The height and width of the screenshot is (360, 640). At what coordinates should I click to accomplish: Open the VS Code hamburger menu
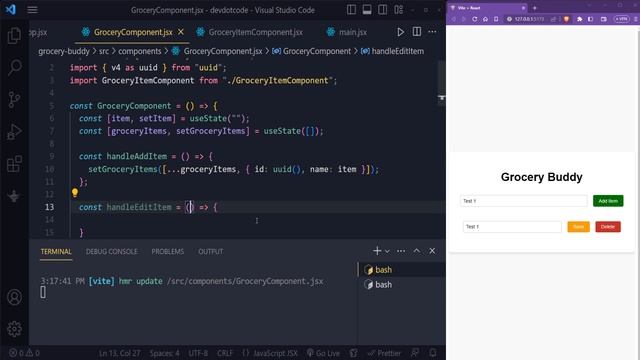(32, 10)
